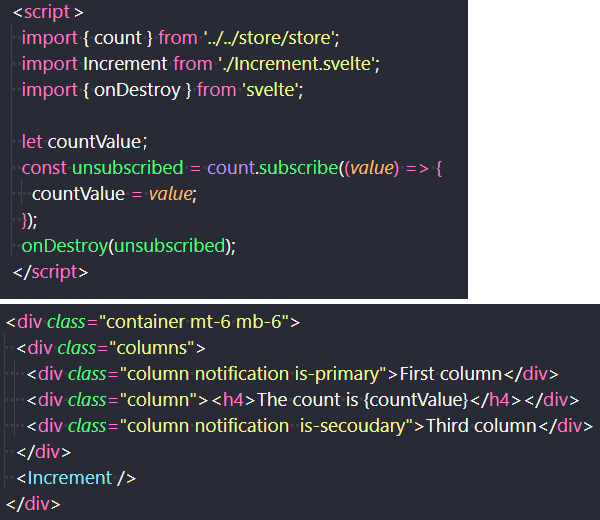Click the arrow '=>' operator
The width and height of the screenshot is (600, 520).
pyautogui.click(x=417, y=168)
